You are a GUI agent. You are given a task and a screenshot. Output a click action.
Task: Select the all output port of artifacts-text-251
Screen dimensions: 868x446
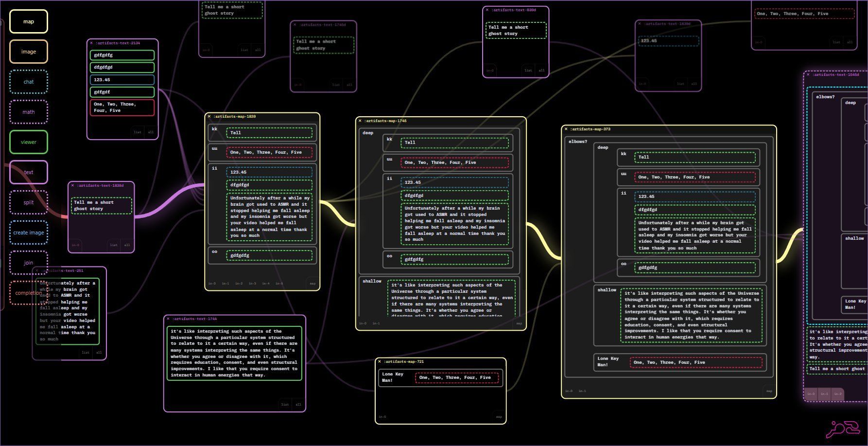click(x=99, y=353)
